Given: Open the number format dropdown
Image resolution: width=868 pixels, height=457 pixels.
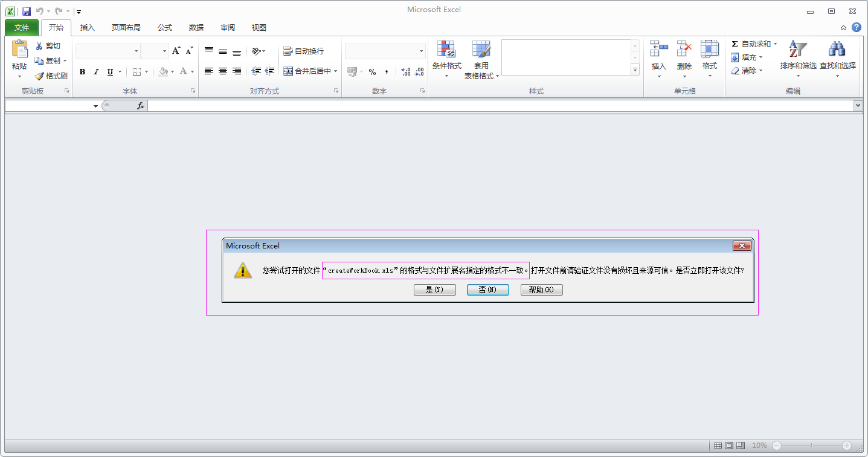Looking at the screenshot, I should tap(421, 51).
